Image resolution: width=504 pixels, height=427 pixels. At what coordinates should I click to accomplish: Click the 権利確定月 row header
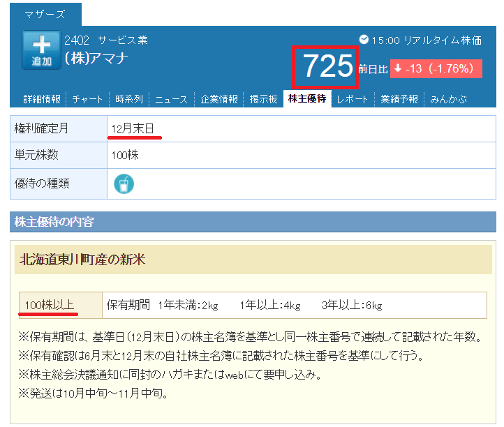click(59, 128)
